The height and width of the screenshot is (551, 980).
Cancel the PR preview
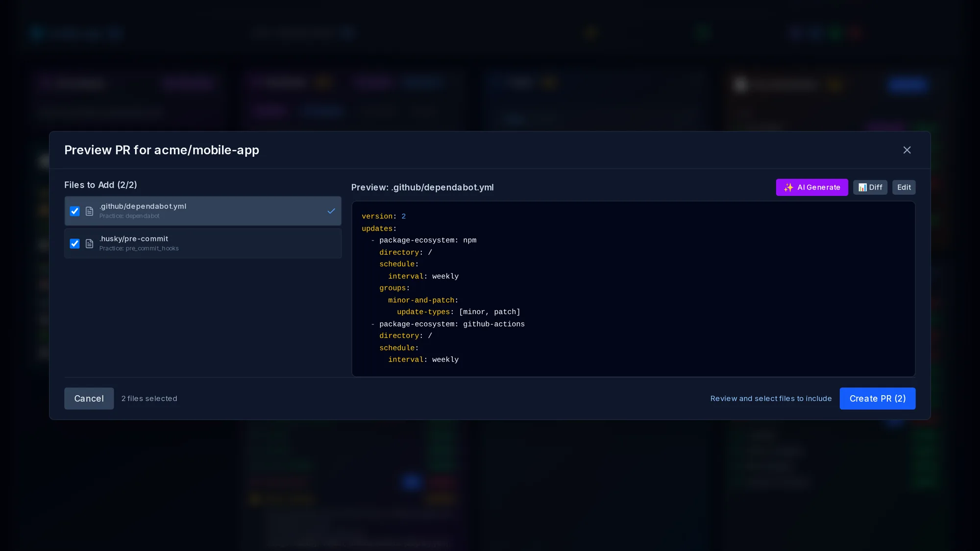(89, 398)
